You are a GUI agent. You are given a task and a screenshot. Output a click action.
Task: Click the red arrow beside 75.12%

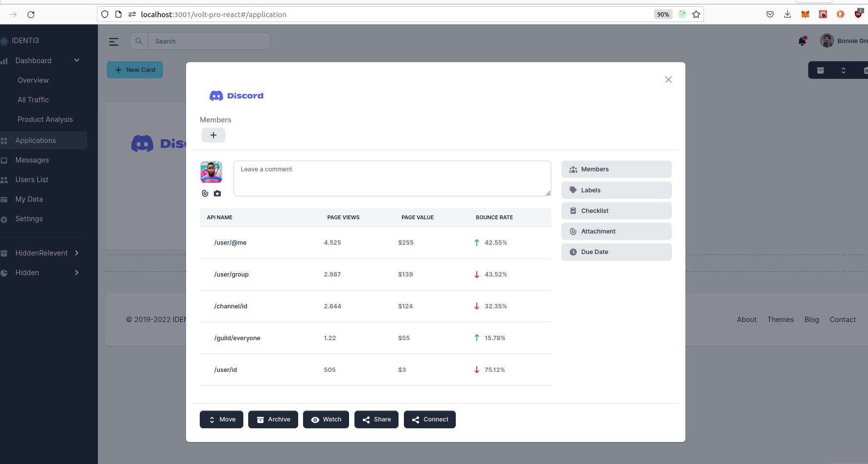tap(477, 370)
